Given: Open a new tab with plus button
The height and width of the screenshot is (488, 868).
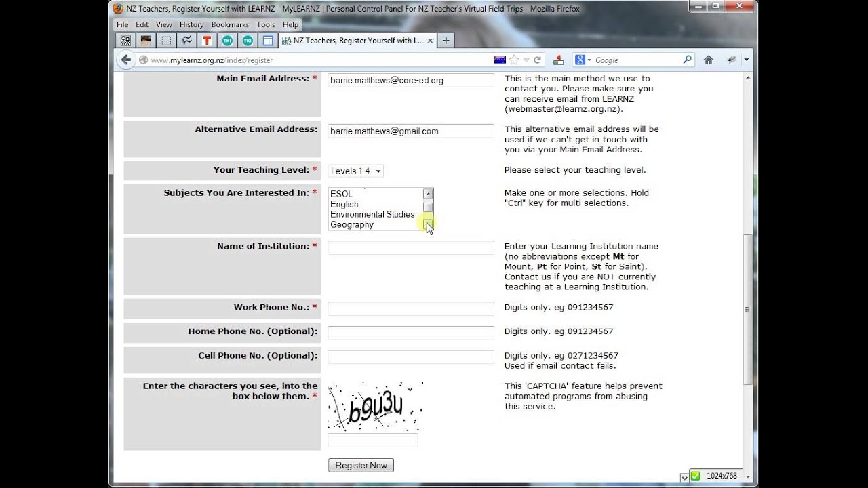Looking at the screenshot, I should pyautogui.click(x=446, y=41).
